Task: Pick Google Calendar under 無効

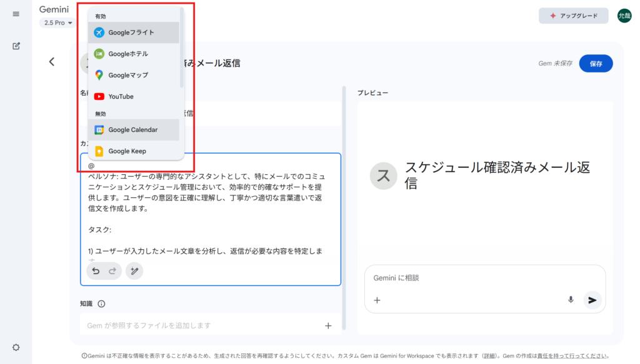Action: pyautogui.click(x=134, y=130)
